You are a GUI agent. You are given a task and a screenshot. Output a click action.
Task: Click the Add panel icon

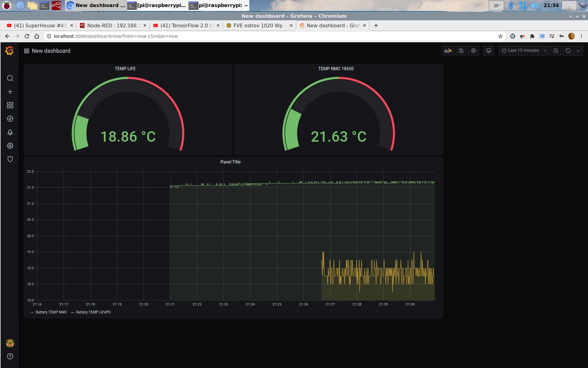[x=448, y=51]
